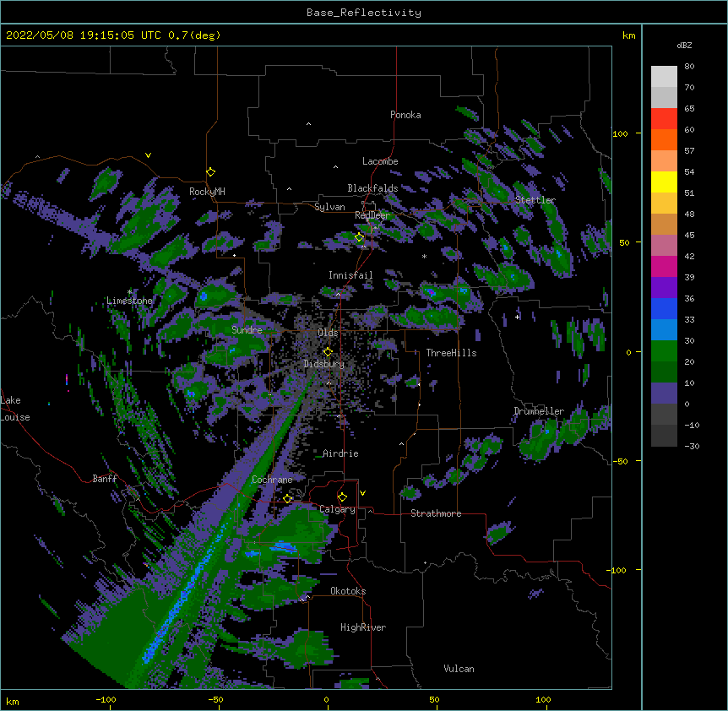
Task: Click the km unit label at top right
Action: pos(629,35)
